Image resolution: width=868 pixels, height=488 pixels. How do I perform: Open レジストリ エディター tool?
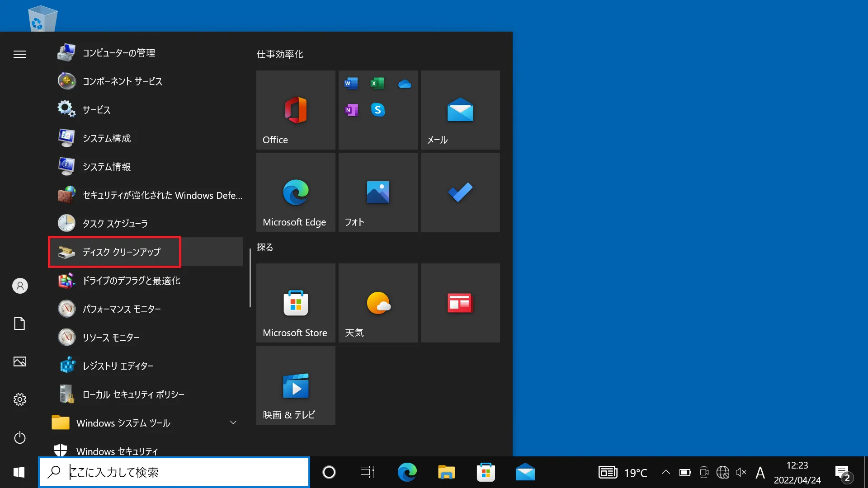point(118,365)
